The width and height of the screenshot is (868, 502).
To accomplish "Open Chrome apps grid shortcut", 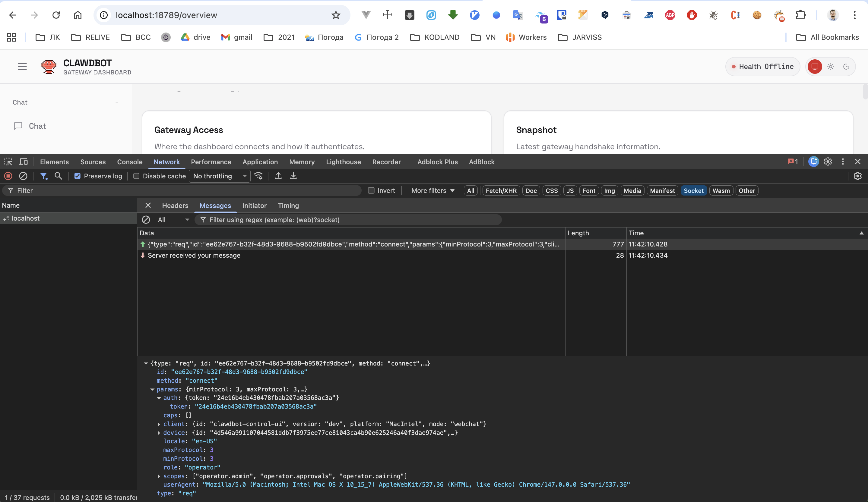I will [x=11, y=37].
